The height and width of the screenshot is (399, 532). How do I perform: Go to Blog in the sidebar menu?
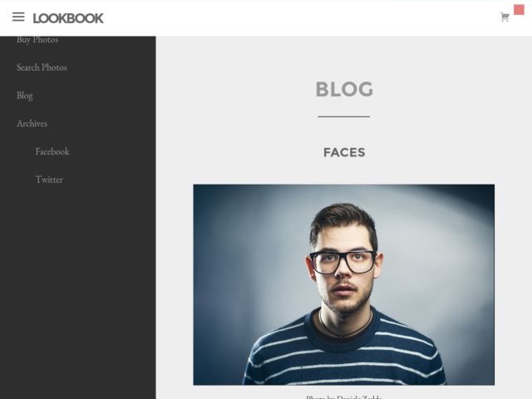(25, 96)
